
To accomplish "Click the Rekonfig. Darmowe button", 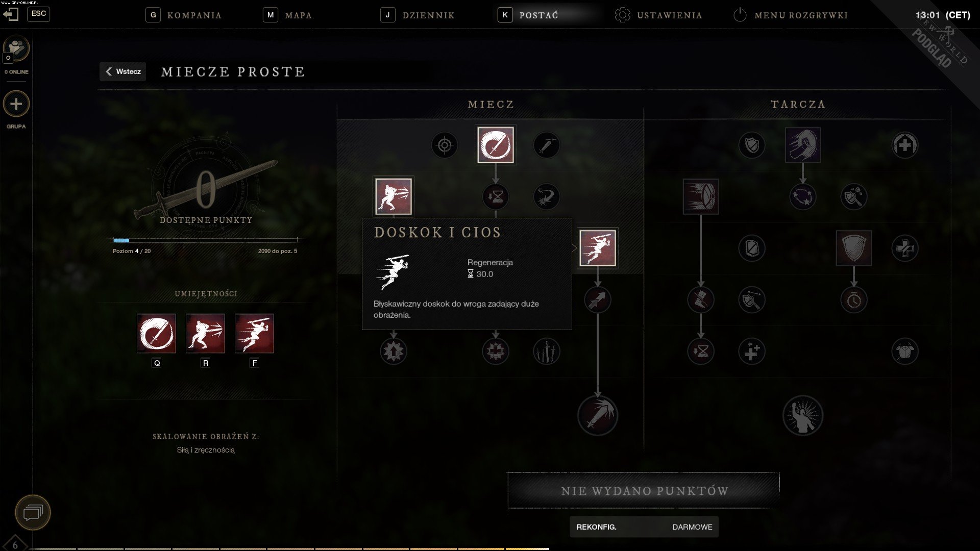I will click(644, 527).
